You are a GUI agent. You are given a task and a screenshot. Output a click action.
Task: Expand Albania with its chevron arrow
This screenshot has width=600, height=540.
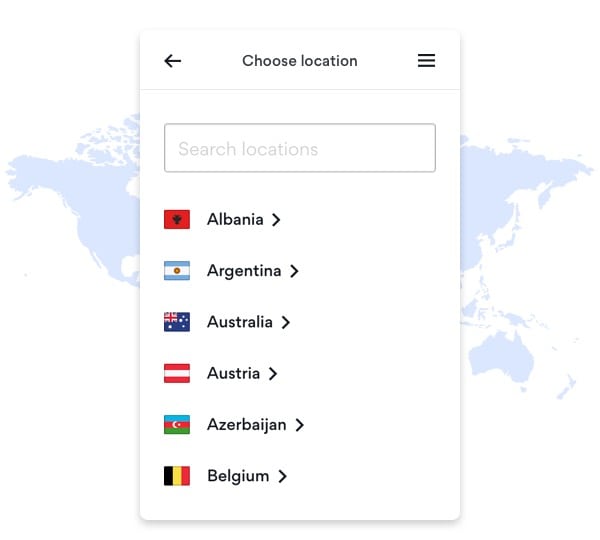coord(276,220)
